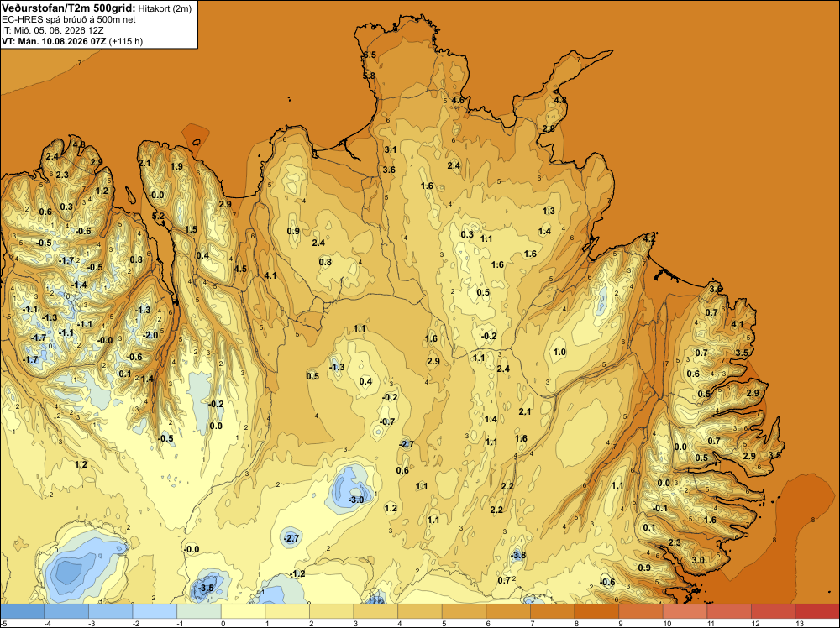
Task: Select the cold spot value "-3.5"
Action: point(206,588)
